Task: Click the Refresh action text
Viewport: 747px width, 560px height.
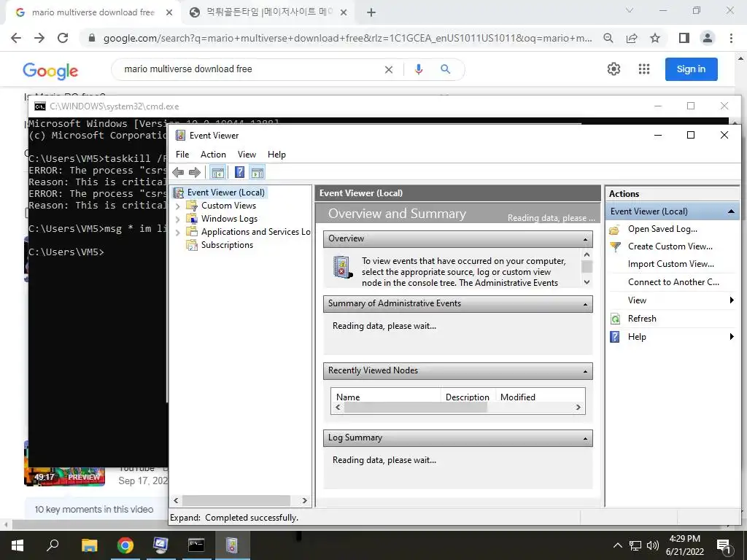Action: tap(642, 319)
